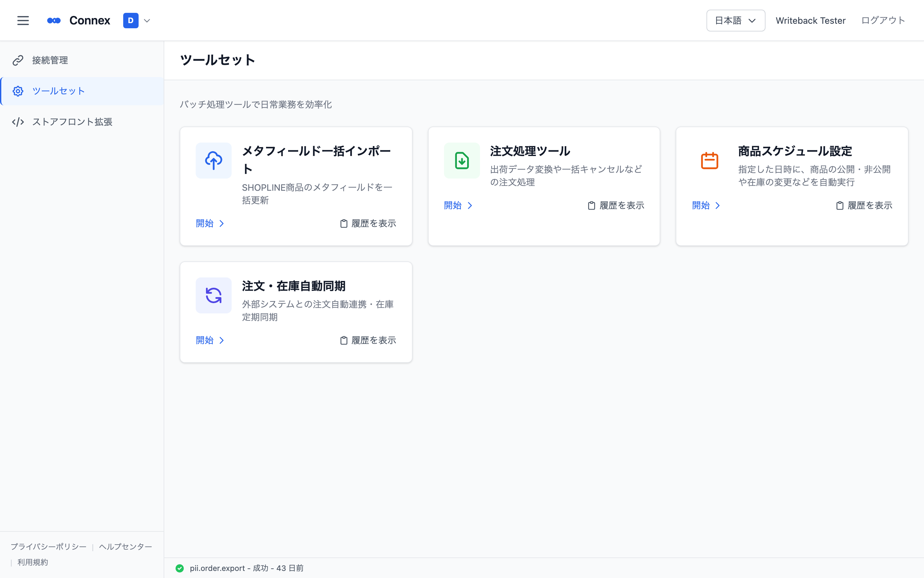The height and width of the screenshot is (578, 924).
Task: Start メタフィールド一括インポート with 開始
Action: pos(210,223)
